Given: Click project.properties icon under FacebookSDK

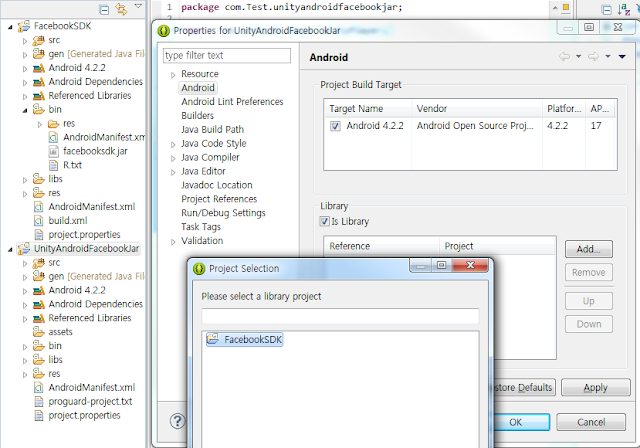Looking at the screenshot, I should coord(38,235).
